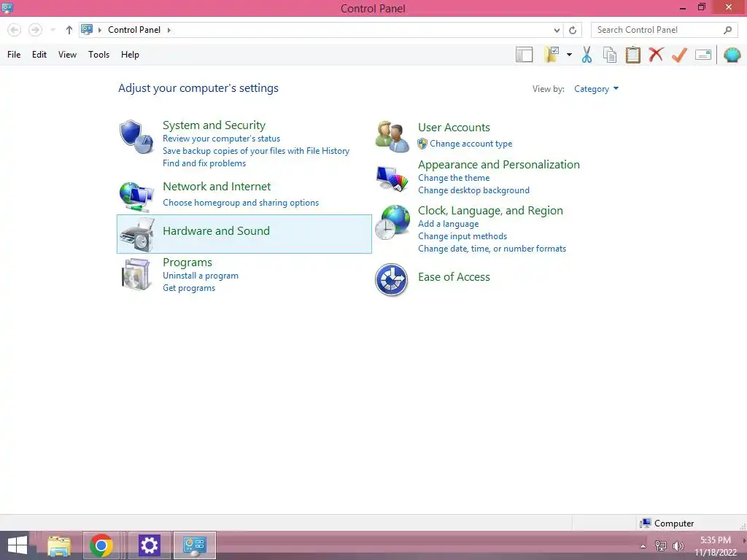Image resolution: width=747 pixels, height=560 pixels.
Task: Open File Explorer from the taskbar
Action: [x=59, y=545]
